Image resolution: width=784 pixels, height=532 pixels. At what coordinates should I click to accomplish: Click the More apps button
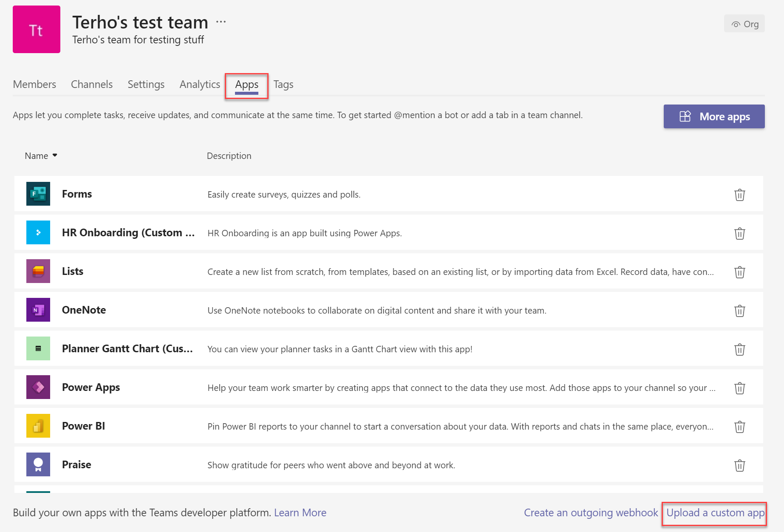coord(714,116)
